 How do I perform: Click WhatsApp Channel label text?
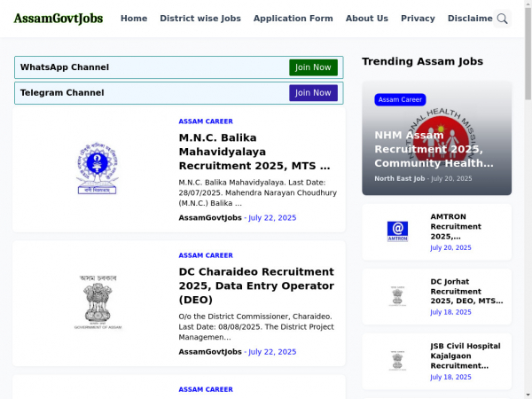tap(65, 67)
